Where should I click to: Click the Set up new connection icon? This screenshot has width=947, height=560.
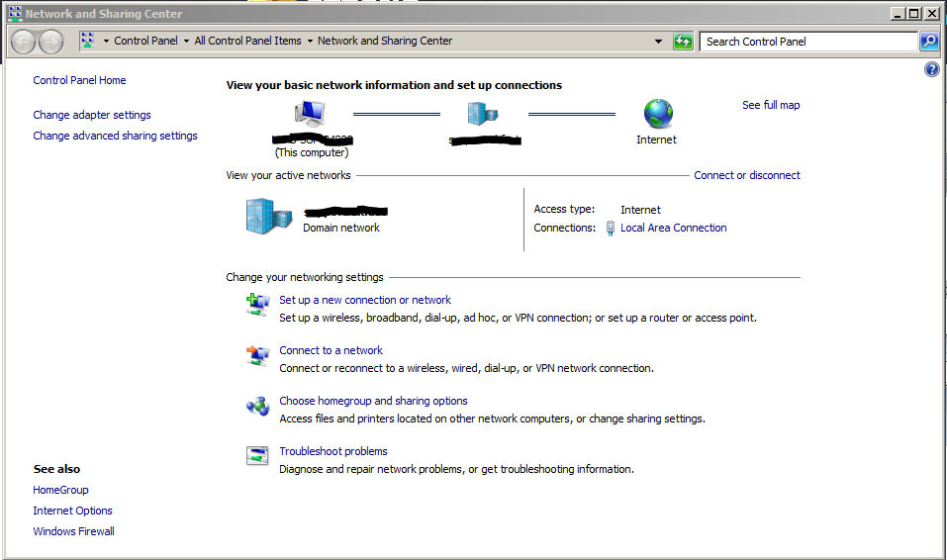point(257,306)
